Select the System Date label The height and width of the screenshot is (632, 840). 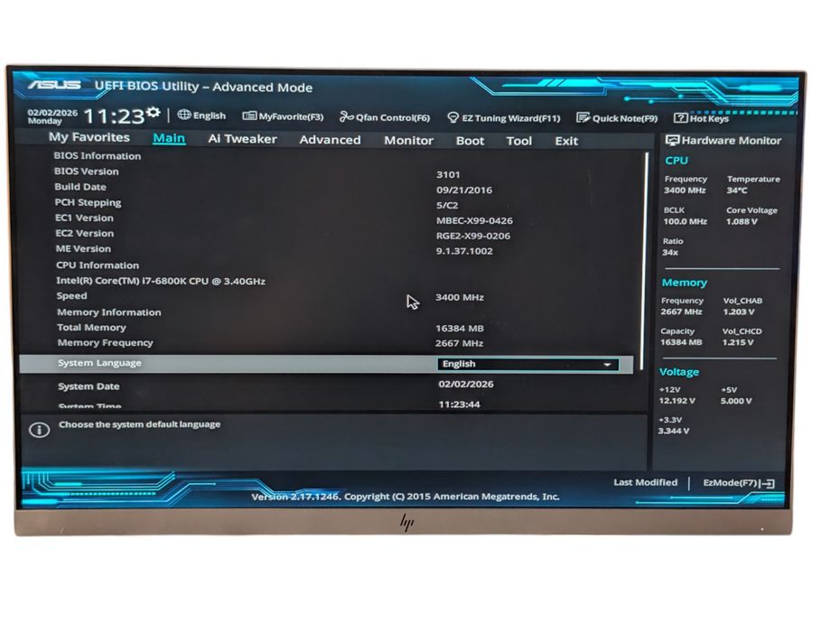89,386
